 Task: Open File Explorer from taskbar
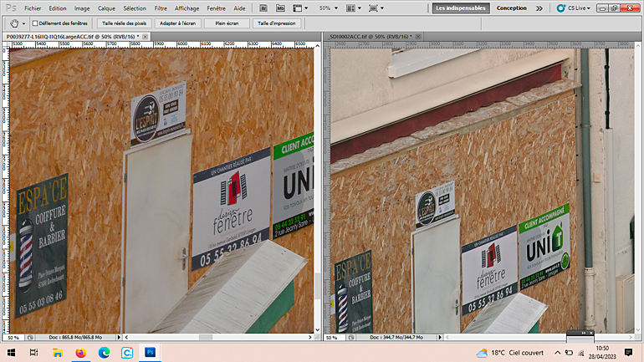[x=58, y=353]
